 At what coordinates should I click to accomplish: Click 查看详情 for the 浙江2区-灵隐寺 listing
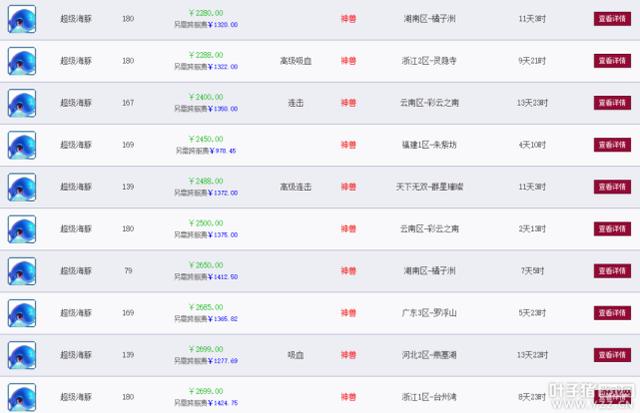[x=612, y=61]
